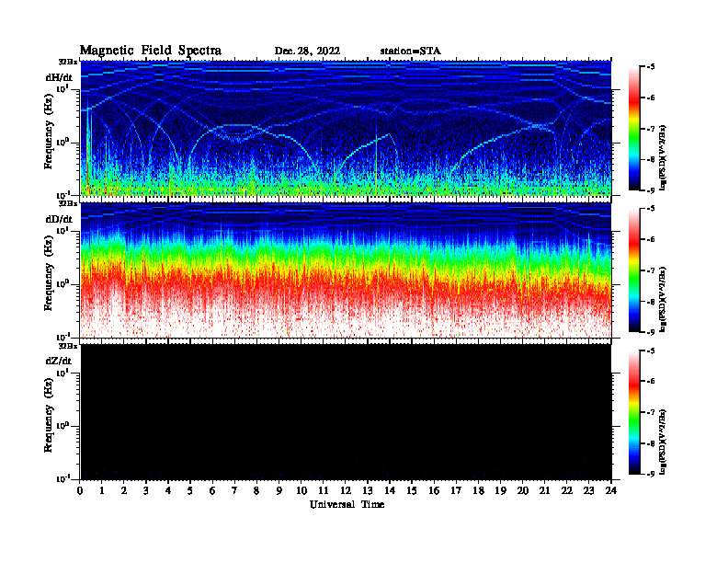
Task: Click the 10^0 frequency tick of dH/dt panel
Action: pyautogui.click(x=63, y=142)
